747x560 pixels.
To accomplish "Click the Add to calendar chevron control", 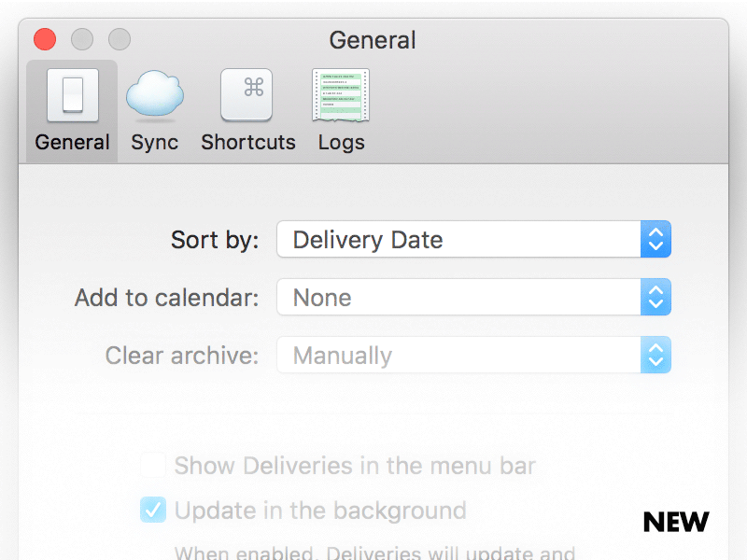I will [x=656, y=297].
